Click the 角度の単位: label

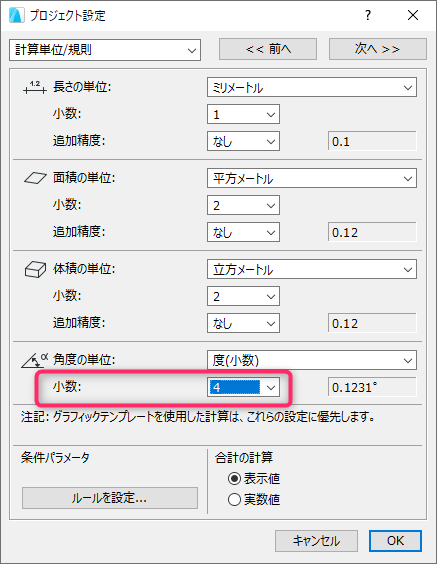(84, 360)
